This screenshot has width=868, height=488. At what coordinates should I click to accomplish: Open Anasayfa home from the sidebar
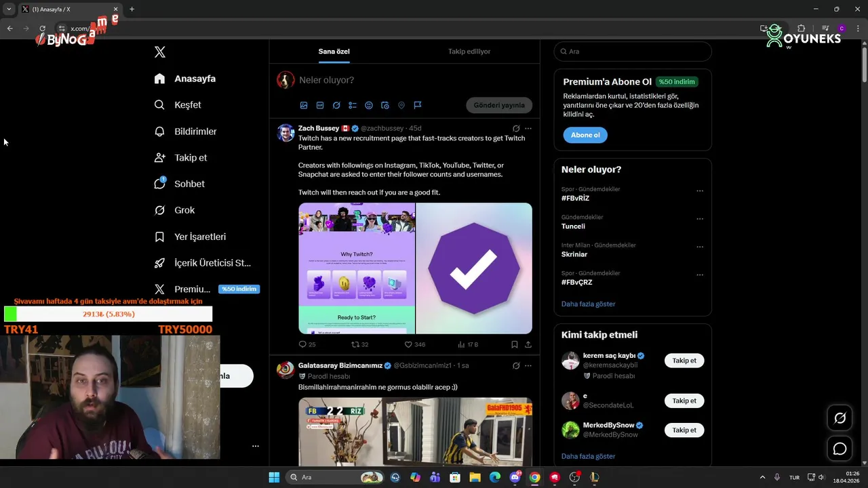click(184, 79)
